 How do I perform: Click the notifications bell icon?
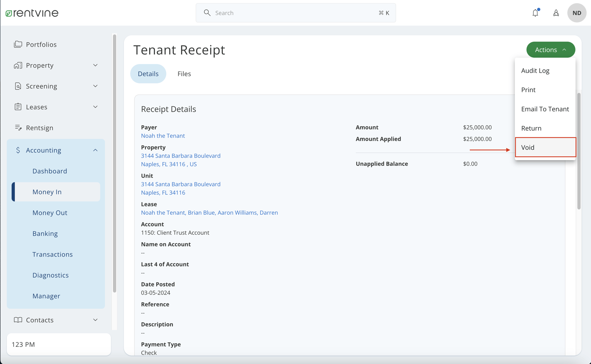[x=535, y=13]
